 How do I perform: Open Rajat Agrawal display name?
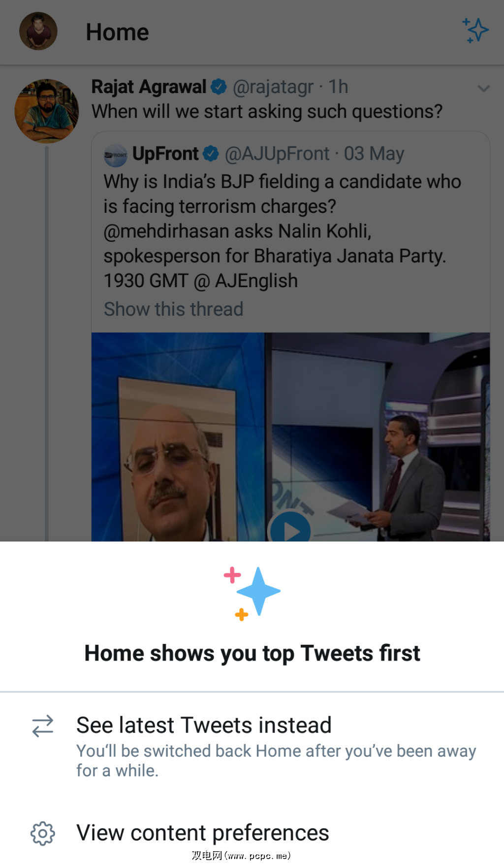pyautogui.click(x=149, y=87)
